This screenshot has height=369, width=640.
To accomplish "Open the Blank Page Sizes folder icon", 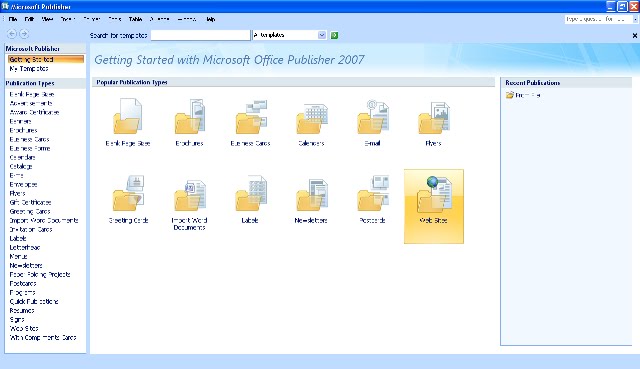I will (x=128, y=117).
